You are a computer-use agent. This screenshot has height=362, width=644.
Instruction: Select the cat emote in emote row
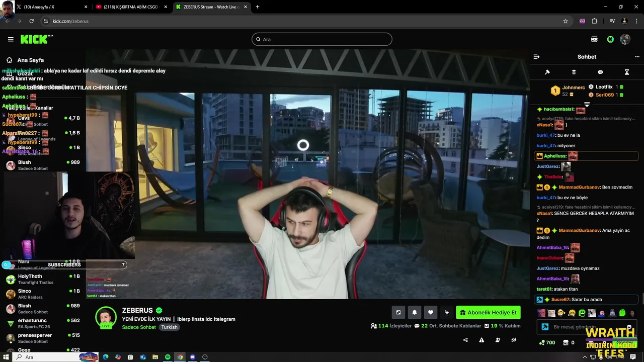coord(551,313)
